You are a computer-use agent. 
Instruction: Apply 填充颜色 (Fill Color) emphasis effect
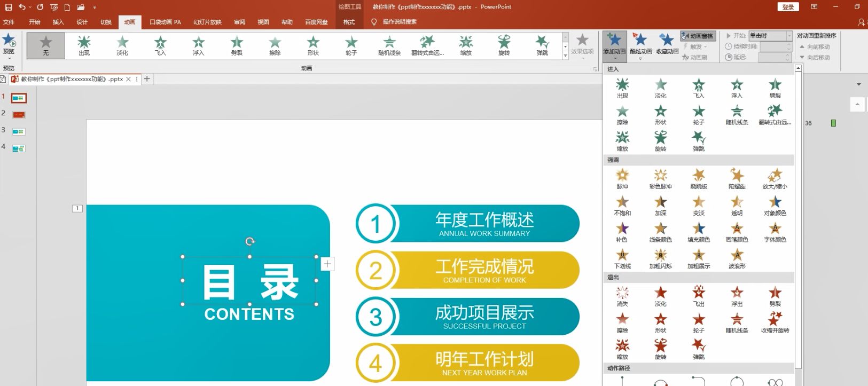pos(699,233)
